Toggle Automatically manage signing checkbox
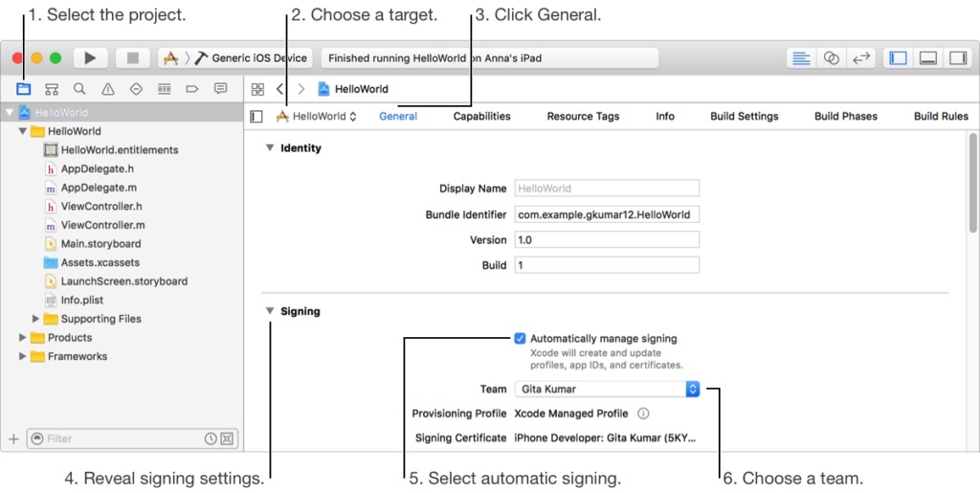 [x=520, y=339]
